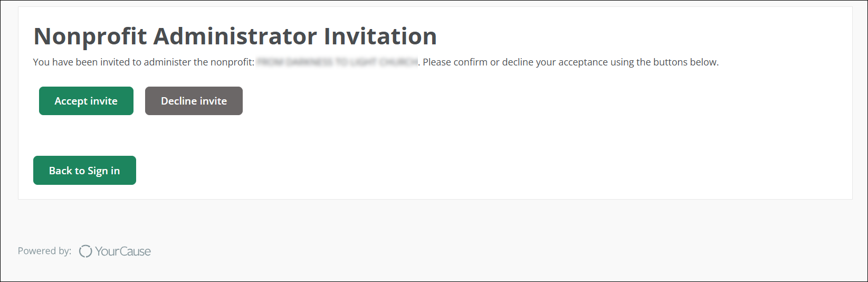This screenshot has height=282, width=868.
Task: Click the word 'Nonprofit' in the heading
Action: coord(90,36)
